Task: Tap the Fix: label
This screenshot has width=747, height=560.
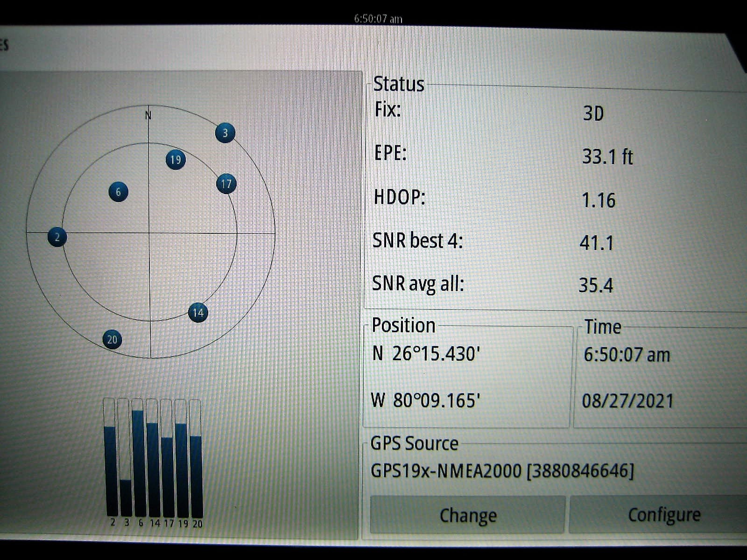Action: pyautogui.click(x=388, y=109)
